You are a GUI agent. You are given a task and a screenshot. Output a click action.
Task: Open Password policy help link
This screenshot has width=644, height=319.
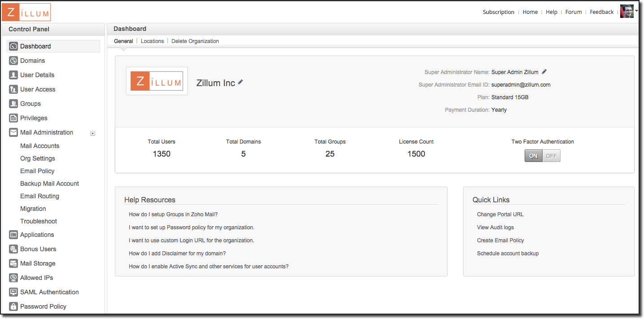(192, 227)
